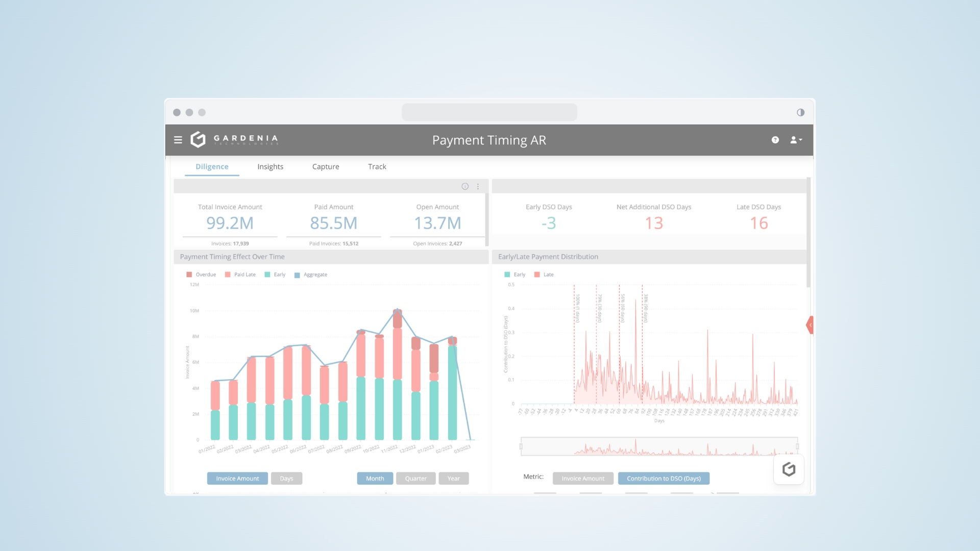Click the 16 Late DSO Days value
980x551 pixels.
(x=759, y=223)
